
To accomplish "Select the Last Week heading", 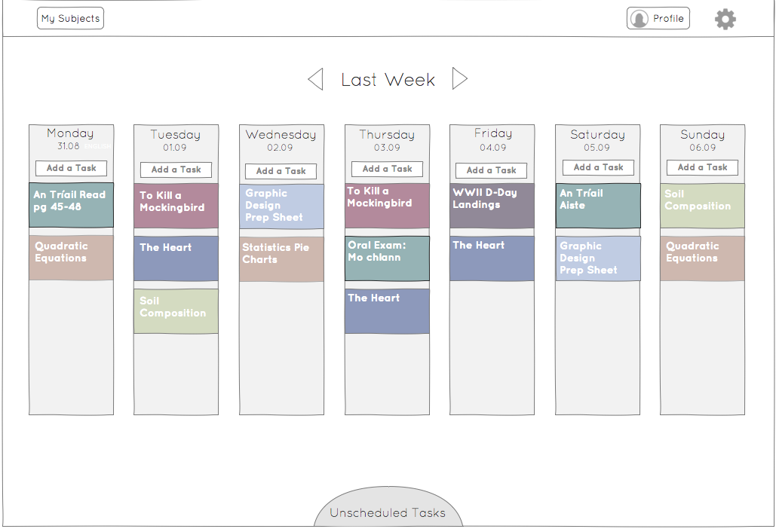I will click(388, 80).
